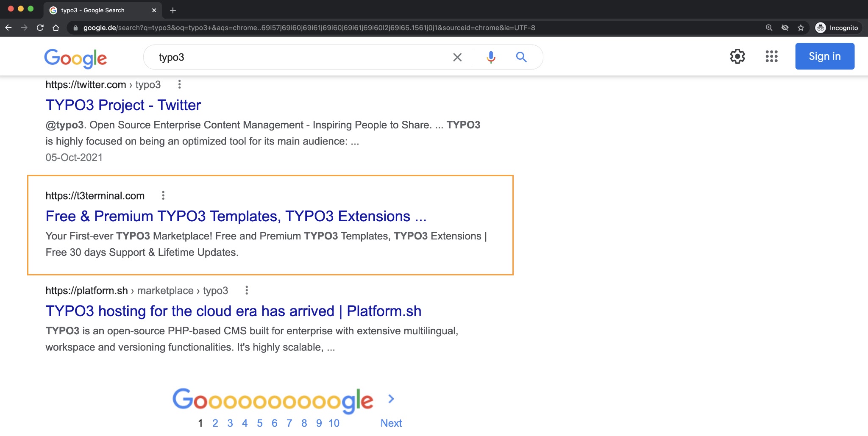Go to results page 3
868x436 pixels.
230,422
